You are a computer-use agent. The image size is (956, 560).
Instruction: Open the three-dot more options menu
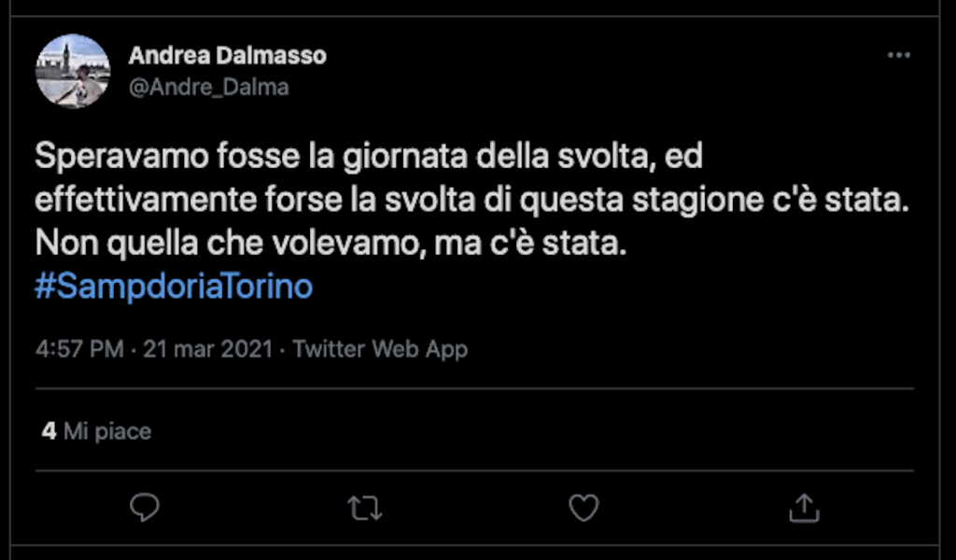(x=898, y=56)
